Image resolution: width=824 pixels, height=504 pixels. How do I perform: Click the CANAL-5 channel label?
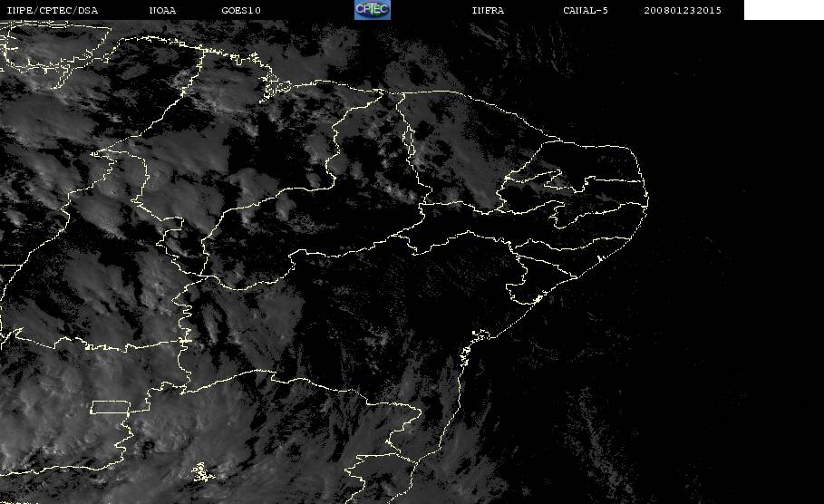pos(586,10)
